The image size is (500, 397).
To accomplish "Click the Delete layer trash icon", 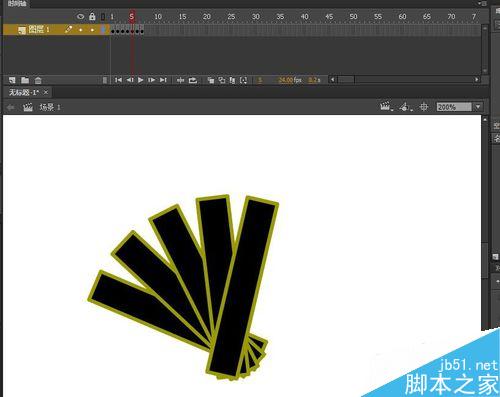I will pyautogui.click(x=38, y=80).
